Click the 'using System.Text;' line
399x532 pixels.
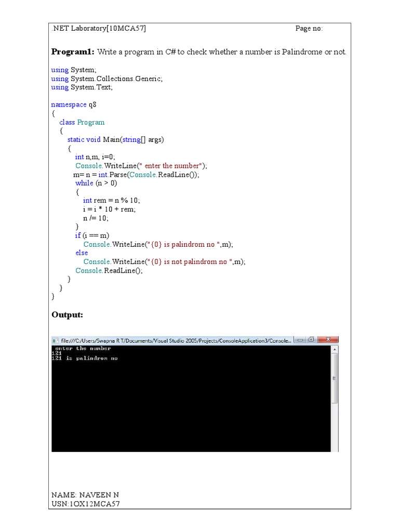click(x=82, y=87)
